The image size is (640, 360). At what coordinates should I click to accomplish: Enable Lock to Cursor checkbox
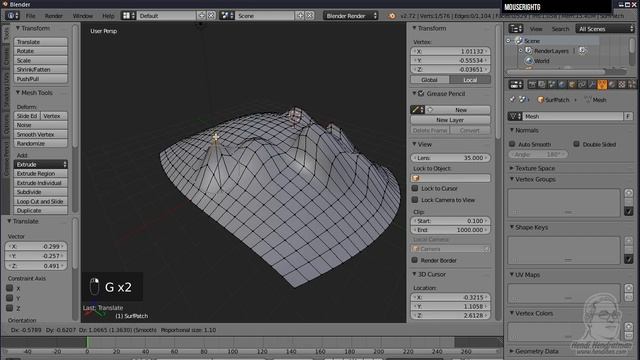(415, 188)
